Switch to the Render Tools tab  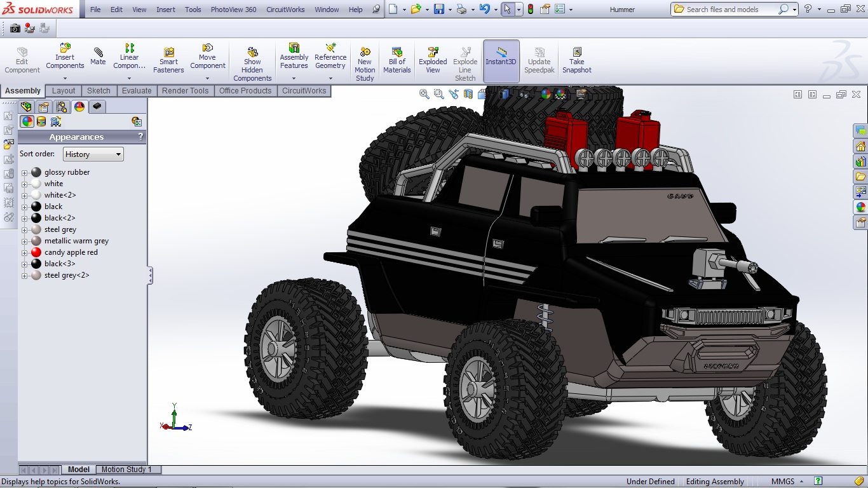[185, 91]
